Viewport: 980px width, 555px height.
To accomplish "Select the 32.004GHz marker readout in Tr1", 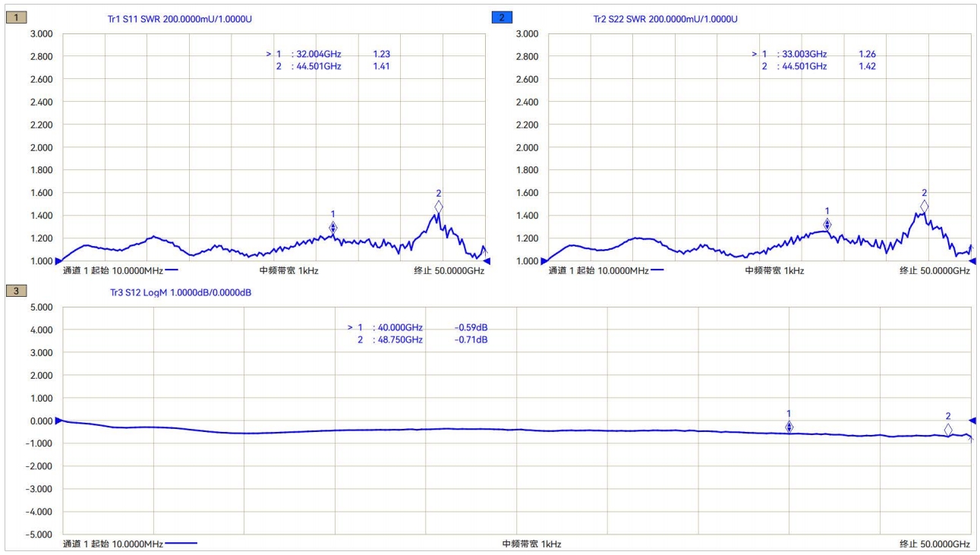I will point(316,54).
